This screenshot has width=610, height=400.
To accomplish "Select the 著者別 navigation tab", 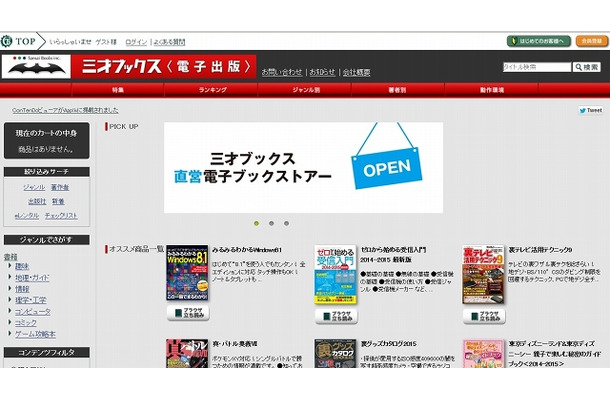I will coord(397,90).
